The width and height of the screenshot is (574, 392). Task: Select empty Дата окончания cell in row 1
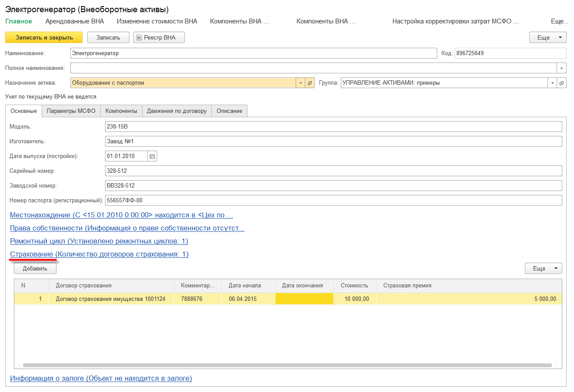coord(304,299)
